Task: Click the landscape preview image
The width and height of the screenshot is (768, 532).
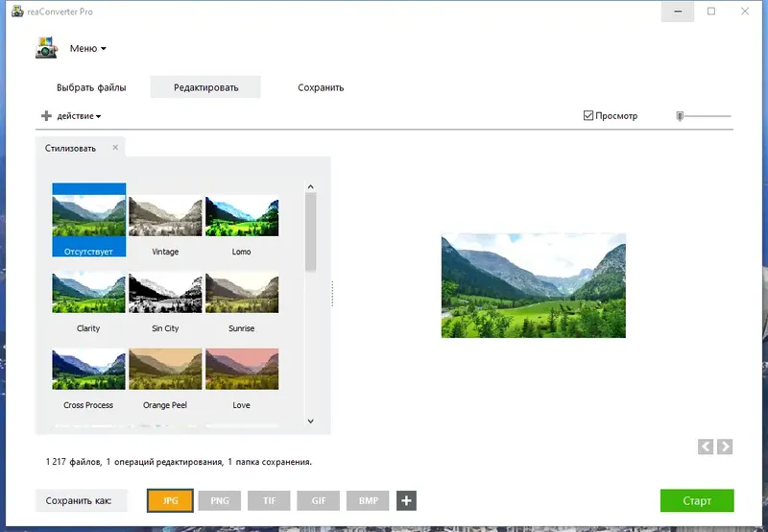Action: [534, 285]
